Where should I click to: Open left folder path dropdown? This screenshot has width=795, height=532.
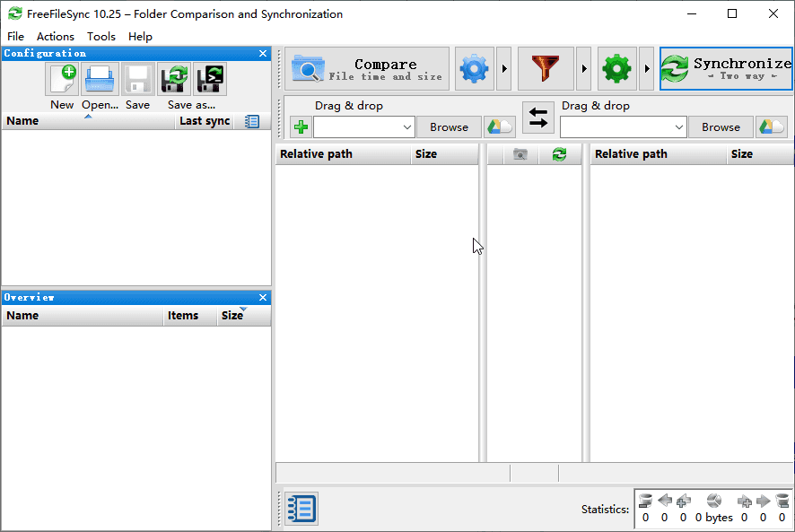coord(407,127)
